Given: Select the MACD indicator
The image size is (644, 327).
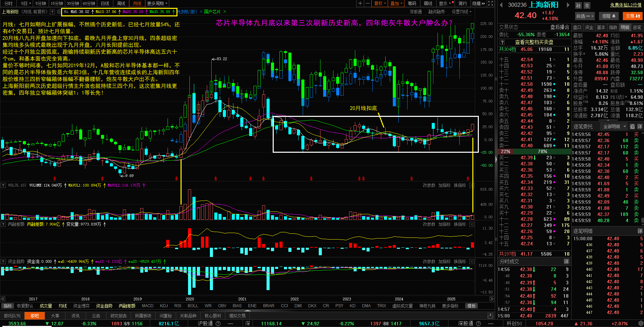Looking at the screenshot, I should (147, 306).
